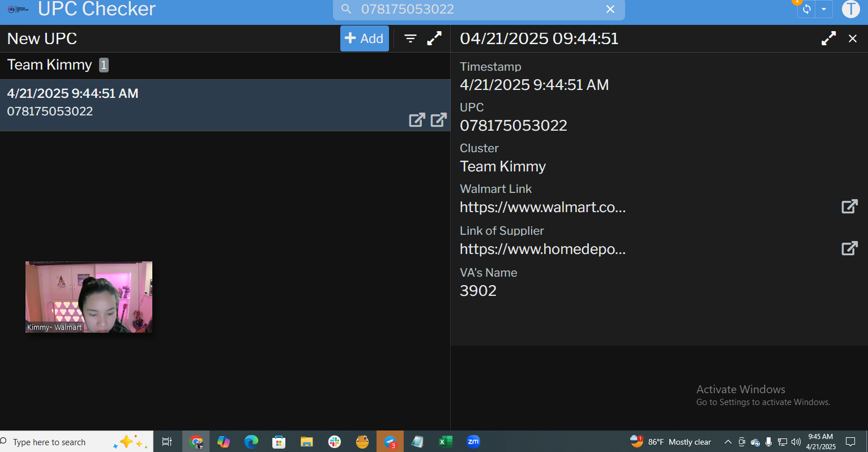The height and width of the screenshot is (452, 868).
Task: Open the filter options icon
Action: (x=411, y=38)
